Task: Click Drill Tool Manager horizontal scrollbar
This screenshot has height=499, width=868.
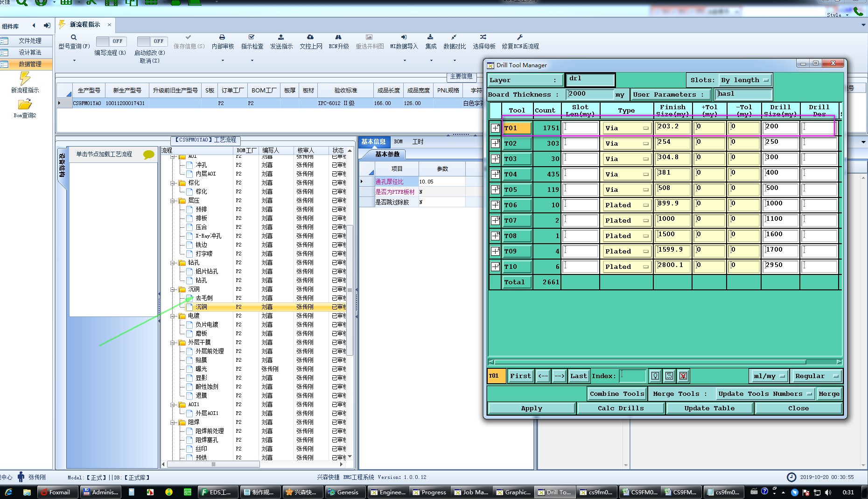Action: [x=650, y=362]
